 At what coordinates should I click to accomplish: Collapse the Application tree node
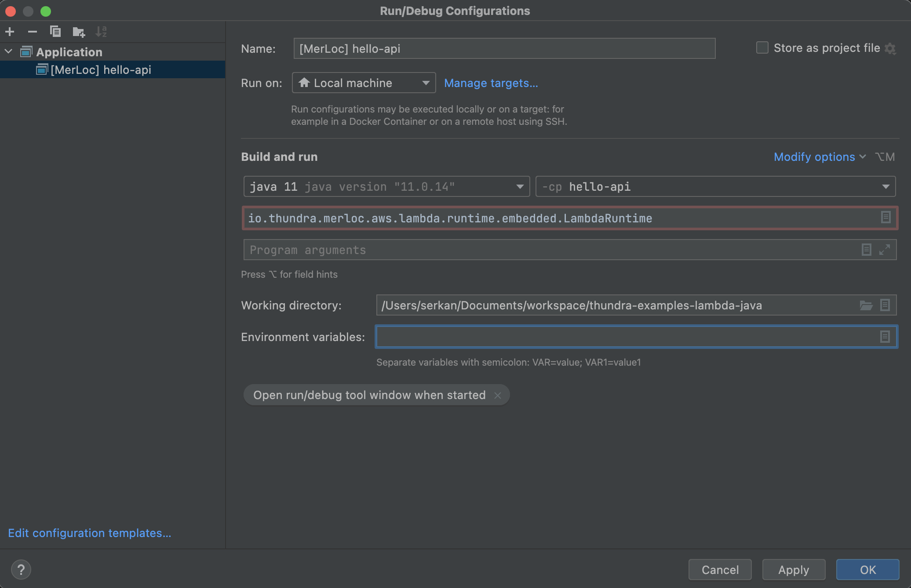(8, 52)
